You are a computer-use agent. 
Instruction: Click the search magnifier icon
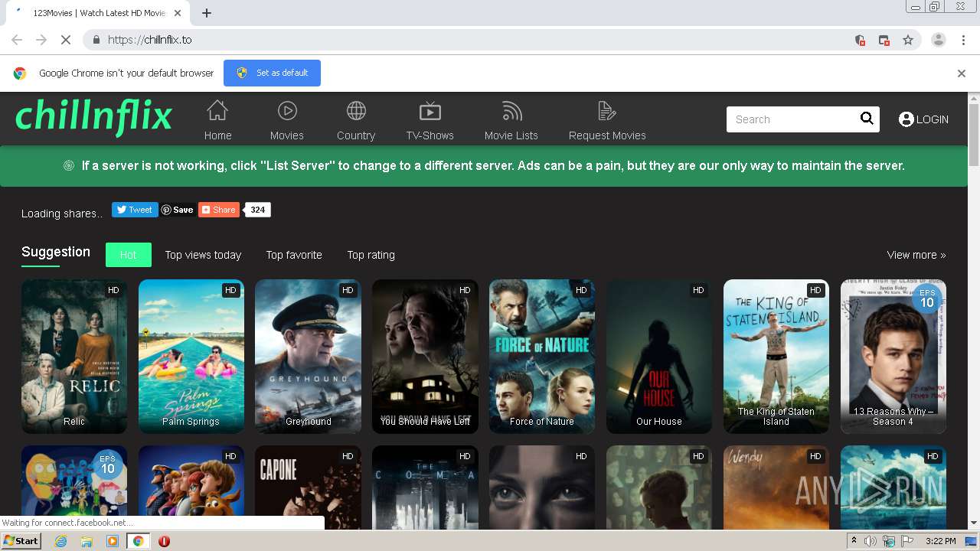click(867, 118)
